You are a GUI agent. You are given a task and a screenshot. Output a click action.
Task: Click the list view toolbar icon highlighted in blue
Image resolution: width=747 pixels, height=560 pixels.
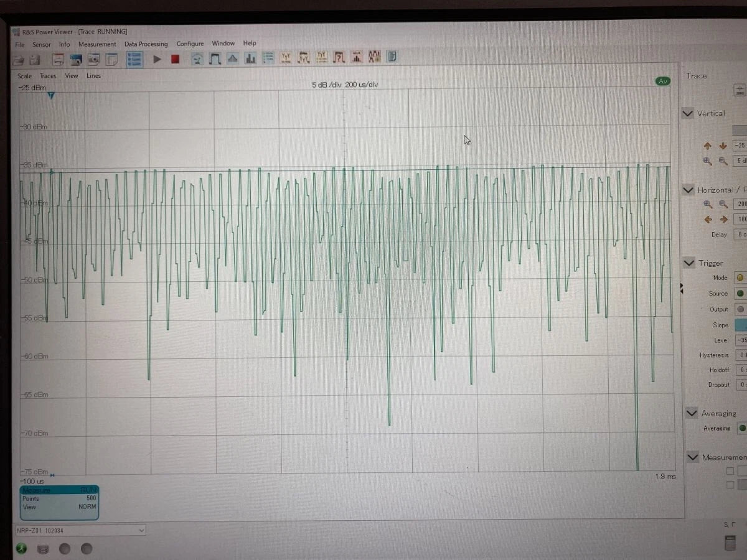[134, 59]
